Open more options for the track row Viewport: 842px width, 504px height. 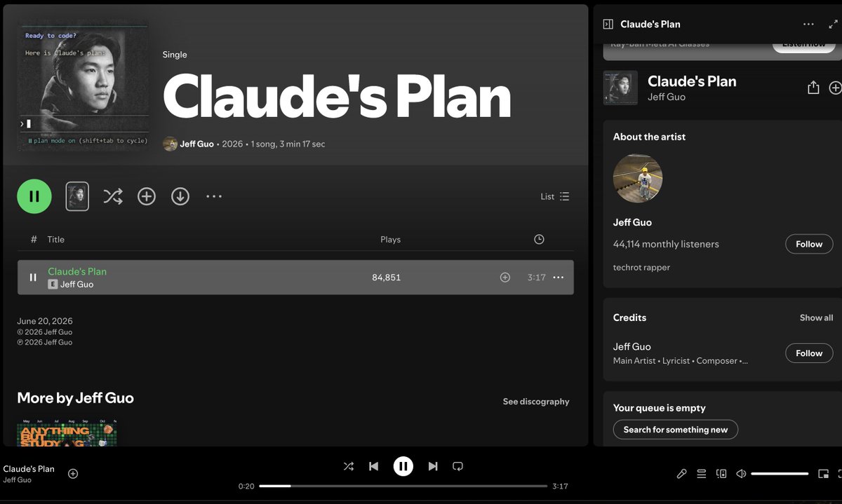pos(559,278)
